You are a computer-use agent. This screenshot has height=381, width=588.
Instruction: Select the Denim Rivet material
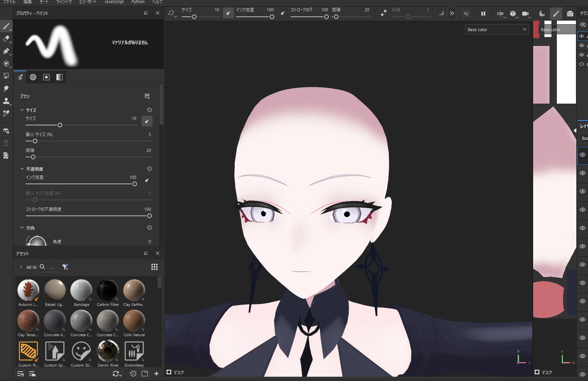click(108, 353)
